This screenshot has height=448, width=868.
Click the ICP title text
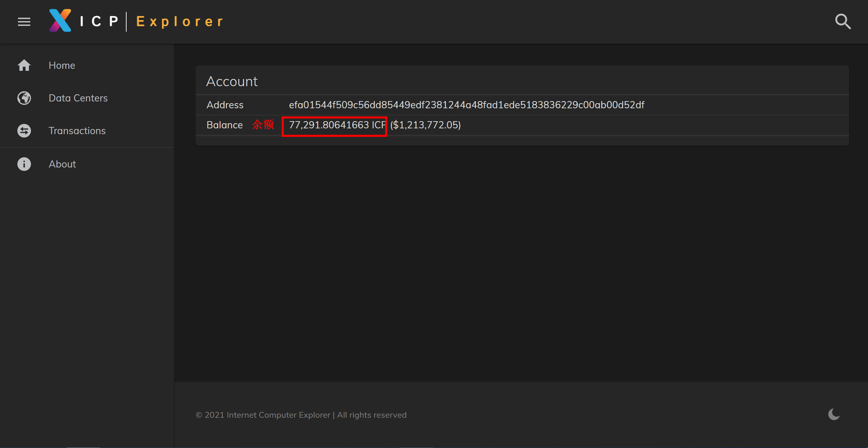tap(99, 21)
